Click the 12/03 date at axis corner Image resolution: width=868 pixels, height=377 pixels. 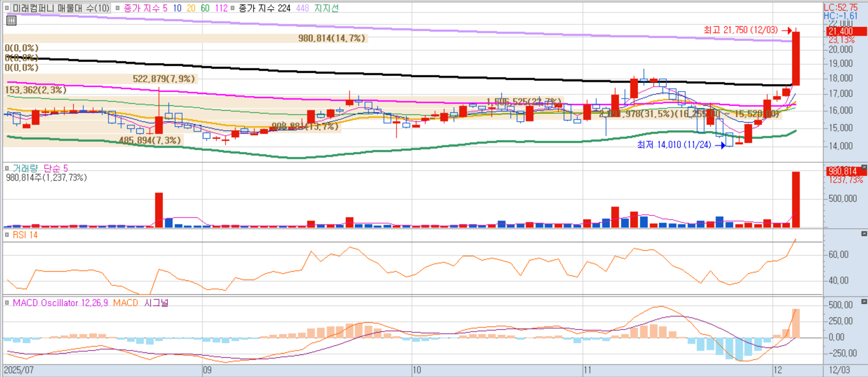pyautogui.click(x=840, y=370)
